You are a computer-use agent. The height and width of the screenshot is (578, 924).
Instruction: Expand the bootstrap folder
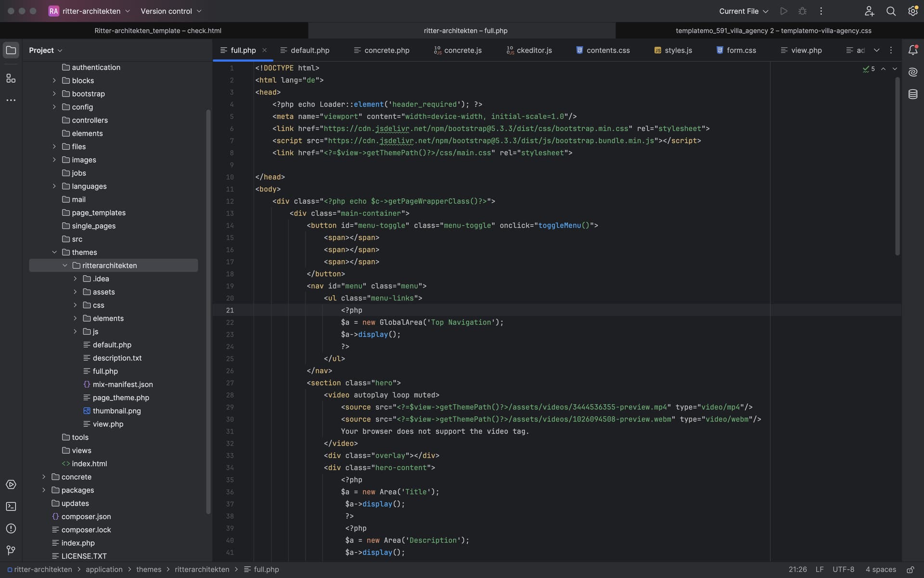tap(54, 93)
